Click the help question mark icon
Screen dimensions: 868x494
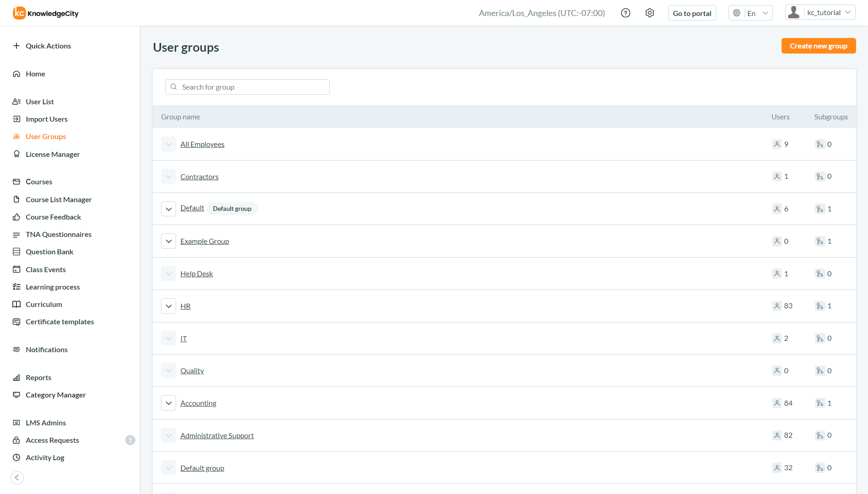(x=625, y=13)
